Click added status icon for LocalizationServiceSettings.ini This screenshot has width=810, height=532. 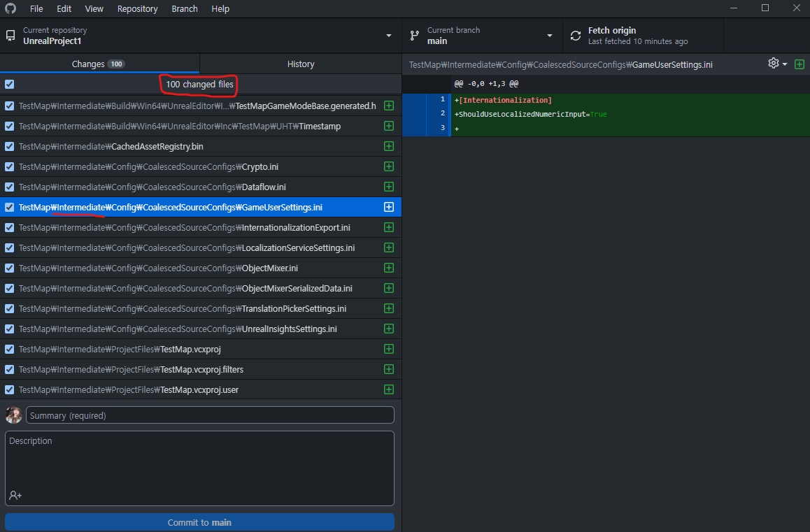pos(389,247)
